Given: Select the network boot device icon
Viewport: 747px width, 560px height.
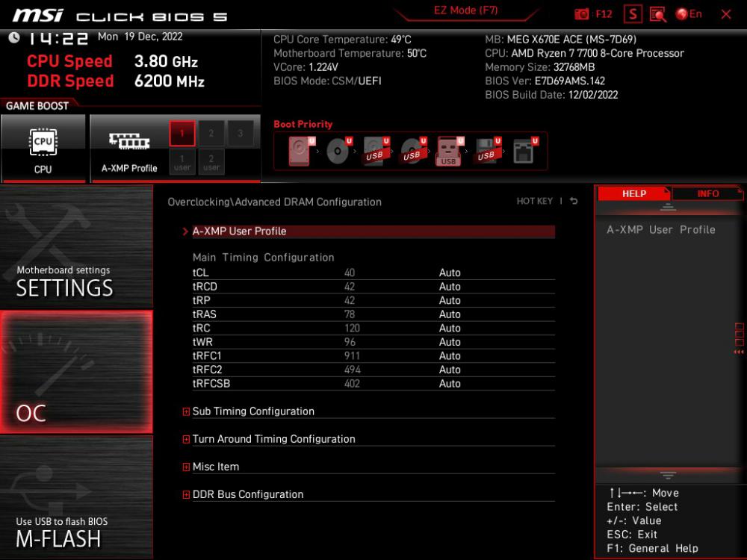Looking at the screenshot, I should [x=524, y=151].
